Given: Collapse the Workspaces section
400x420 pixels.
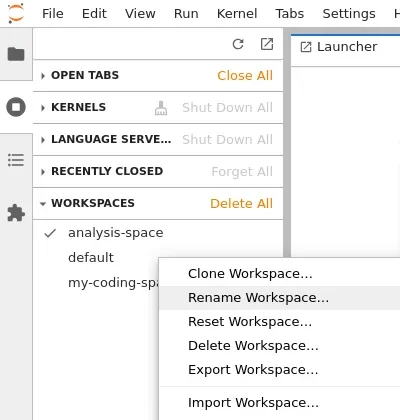Looking at the screenshot, I should 43,204.
